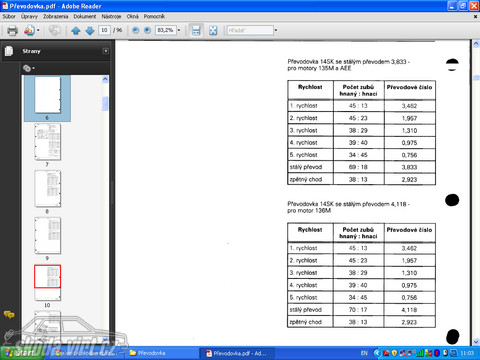
Task: Select page 7 thumbnail
Action: [x=48, y=142]
